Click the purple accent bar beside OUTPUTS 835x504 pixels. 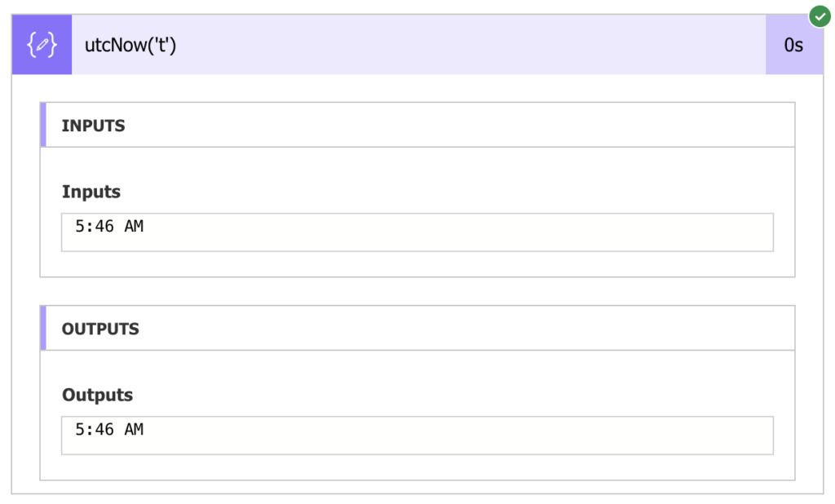tap(43, 328)
